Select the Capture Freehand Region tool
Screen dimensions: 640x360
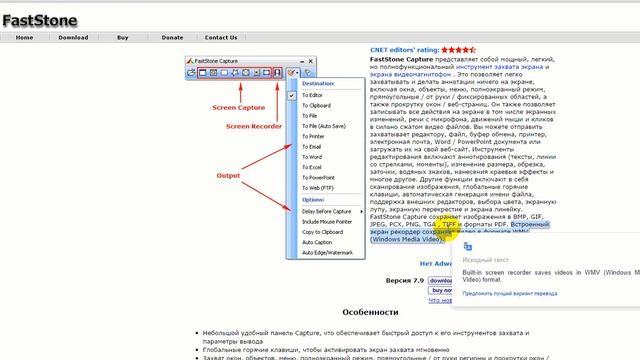[x=235, y=73]
